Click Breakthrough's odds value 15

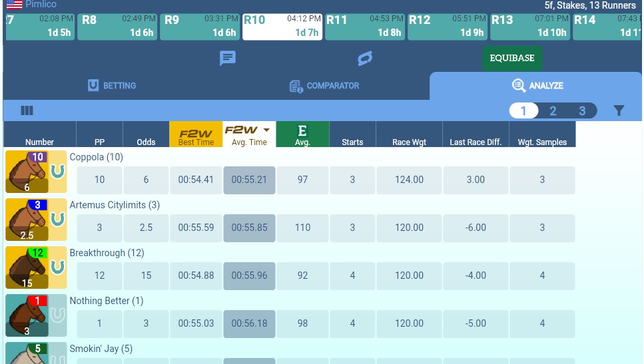pos(147,275)
